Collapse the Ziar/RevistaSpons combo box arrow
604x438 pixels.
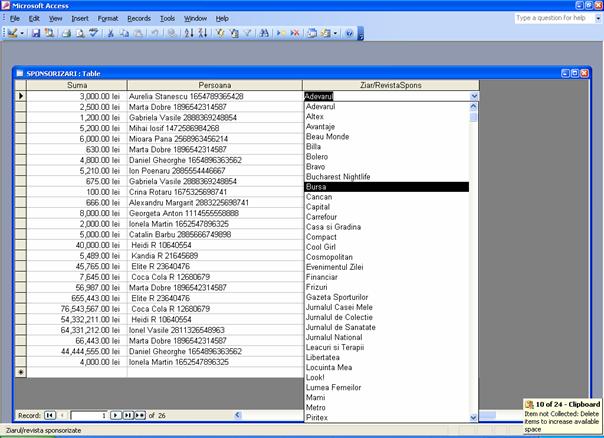pos(474,96)
